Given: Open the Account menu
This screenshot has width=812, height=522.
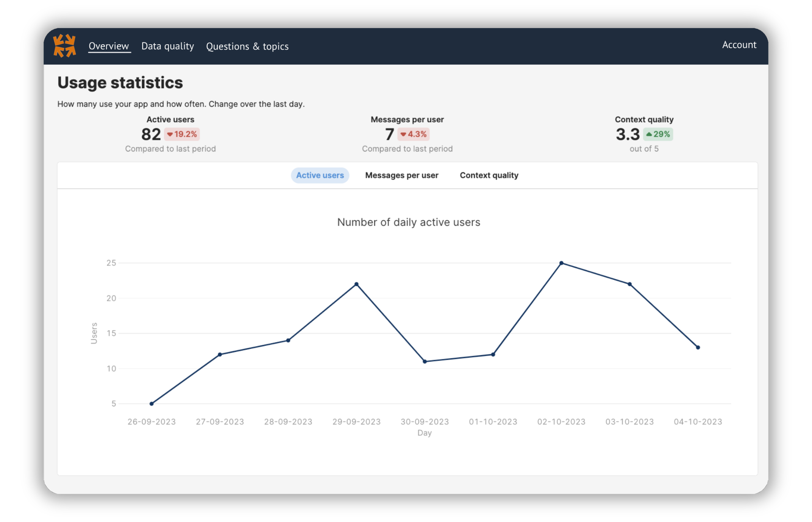Looking at the screenshot, I should [739, 45].
